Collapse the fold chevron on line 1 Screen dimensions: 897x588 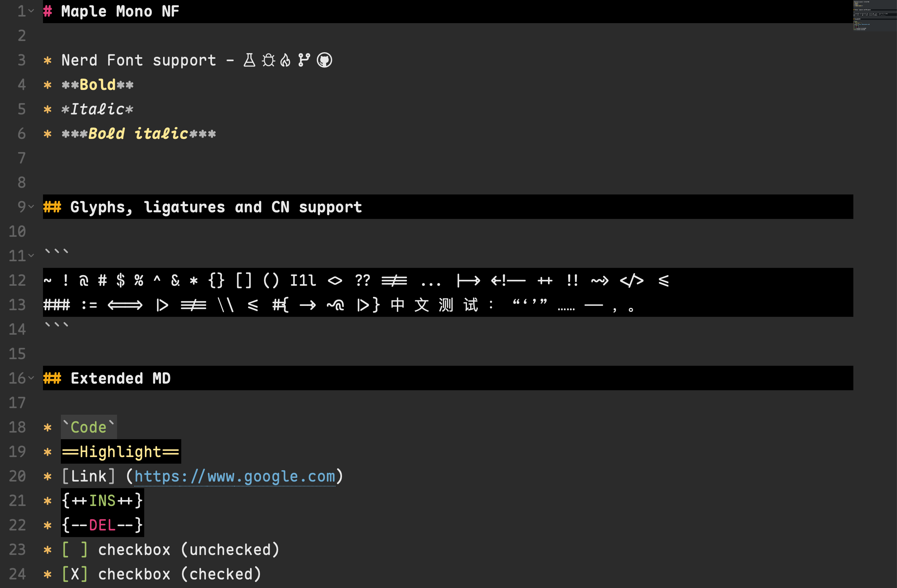31,11
